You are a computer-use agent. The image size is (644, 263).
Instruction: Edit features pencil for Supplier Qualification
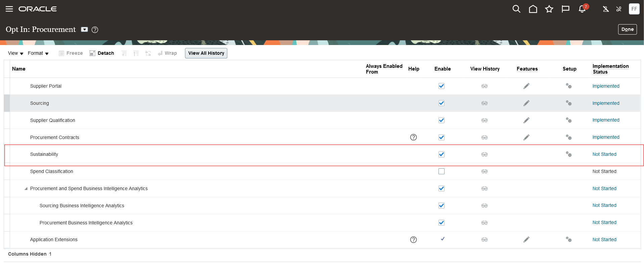tap(526, 120)
